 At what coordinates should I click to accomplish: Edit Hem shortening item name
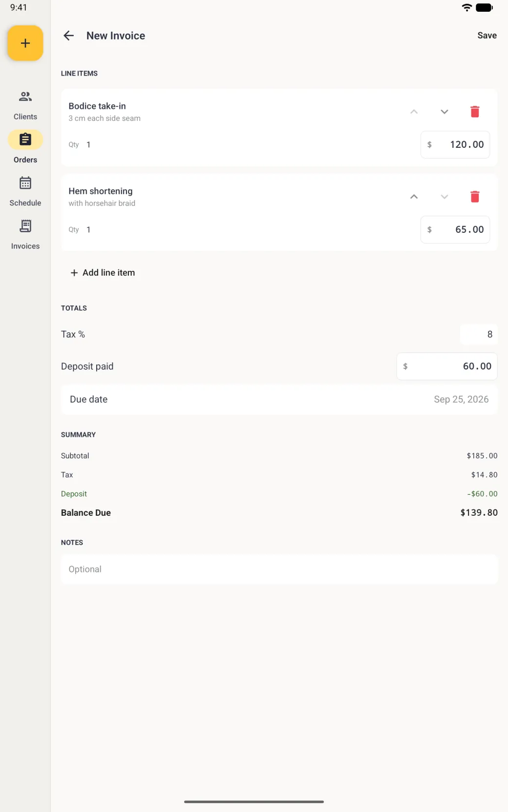[101, 191]
